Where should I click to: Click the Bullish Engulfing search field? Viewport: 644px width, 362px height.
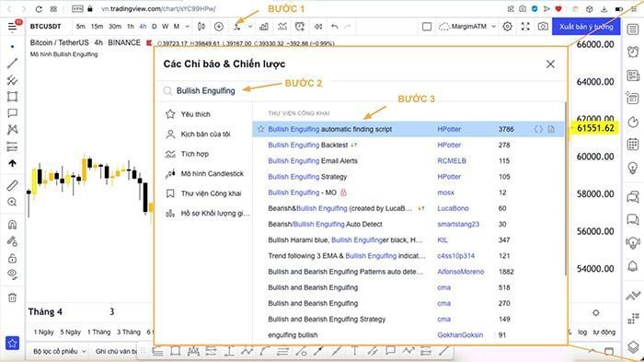pyautogui.click(x=362, y=91)
